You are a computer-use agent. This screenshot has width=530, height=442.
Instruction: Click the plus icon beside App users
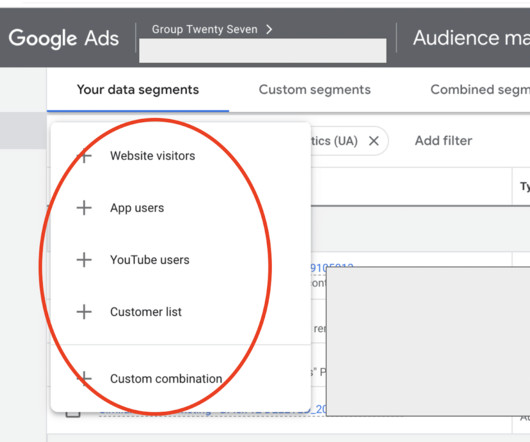click(84, 208)
